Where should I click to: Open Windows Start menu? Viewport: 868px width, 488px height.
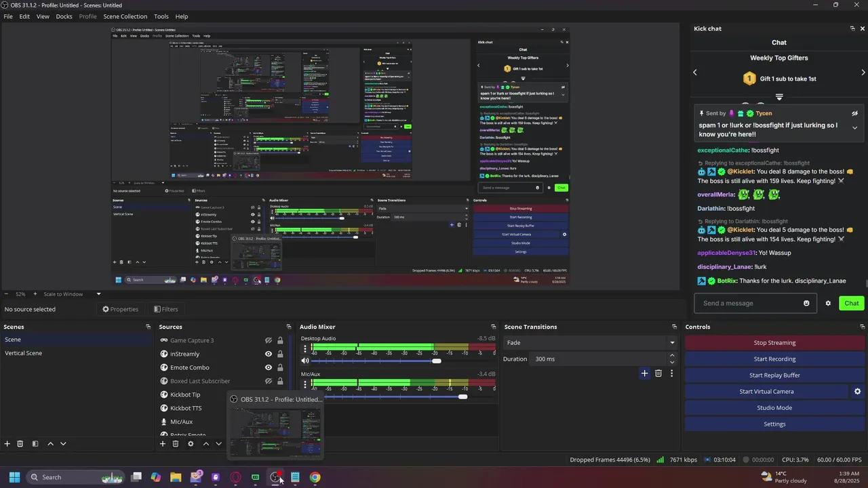(x=14, y=477)
